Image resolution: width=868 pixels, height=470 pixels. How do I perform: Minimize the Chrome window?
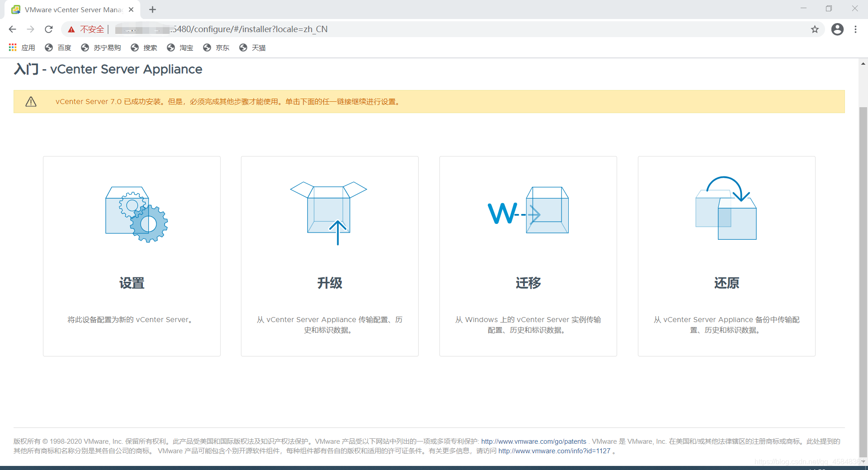803,9
